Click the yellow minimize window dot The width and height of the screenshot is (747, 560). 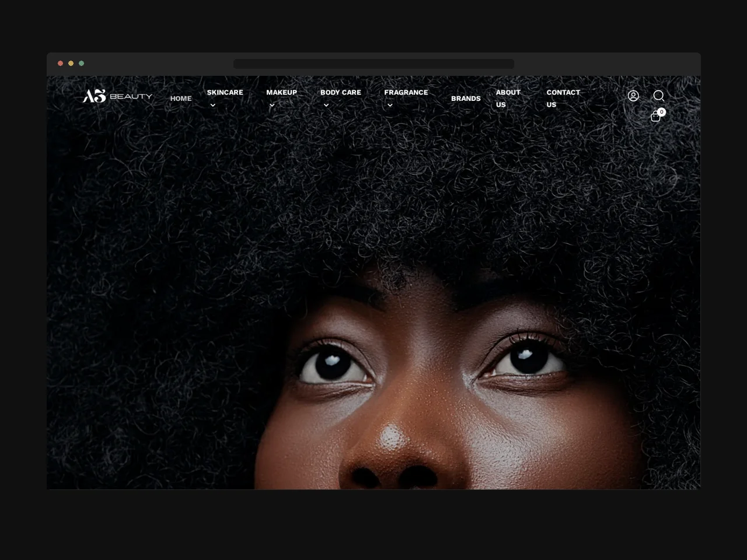(71, 63)
